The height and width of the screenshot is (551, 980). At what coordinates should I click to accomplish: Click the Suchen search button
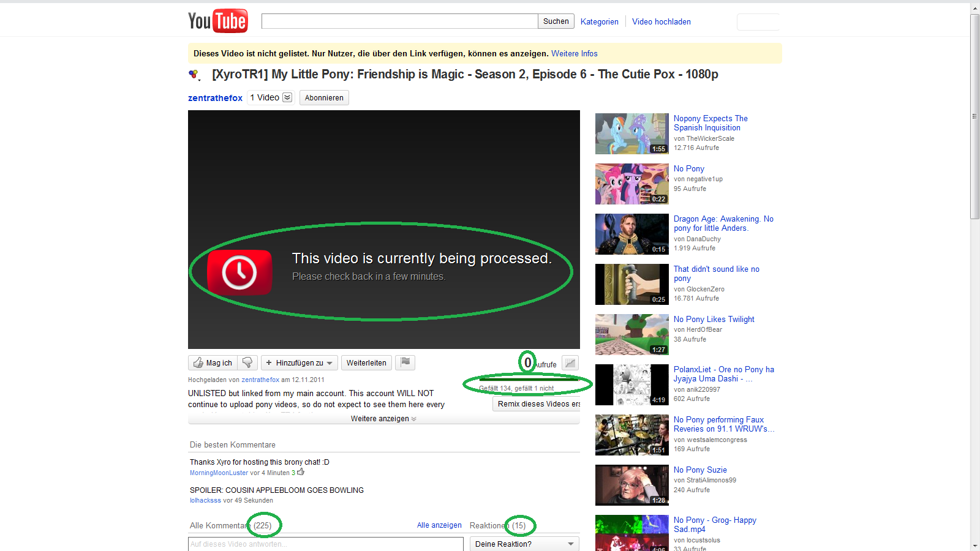[x=556, y=21]
